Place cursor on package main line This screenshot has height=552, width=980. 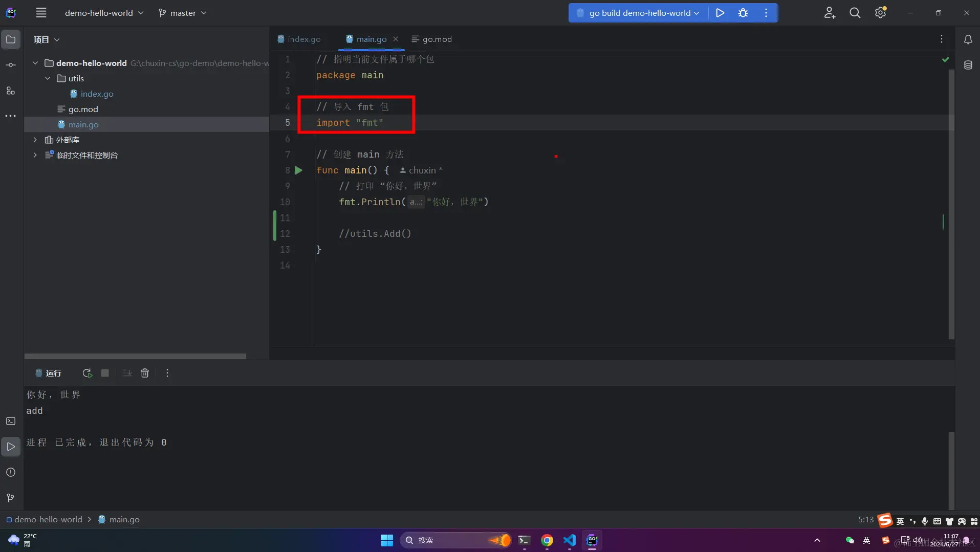pos(350,75)
